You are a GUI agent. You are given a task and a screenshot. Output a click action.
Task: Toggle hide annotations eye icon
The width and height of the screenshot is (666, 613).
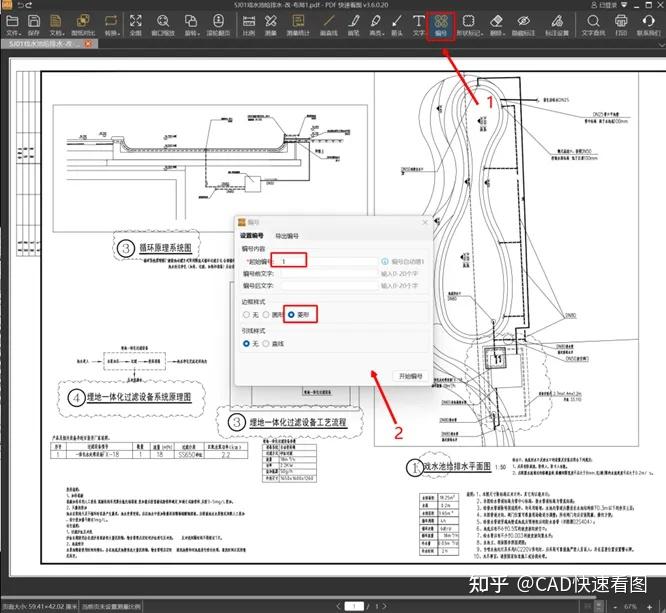(523, 25)
